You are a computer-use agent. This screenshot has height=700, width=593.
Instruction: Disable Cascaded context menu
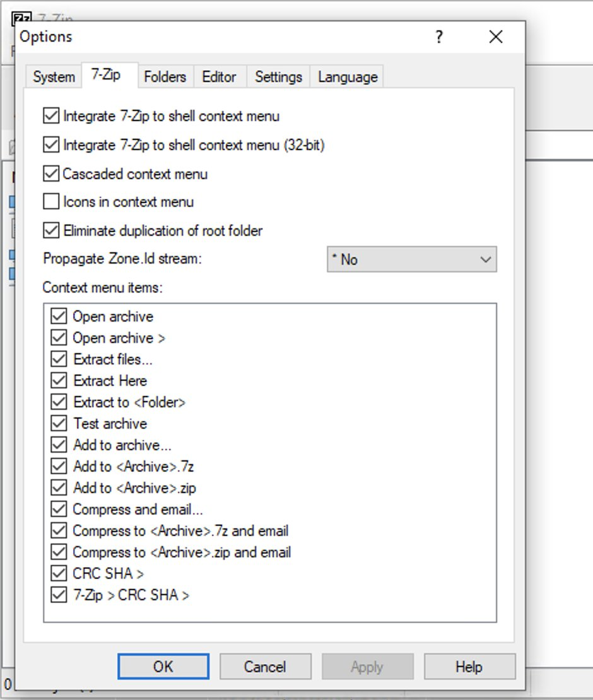coord(51,173)
